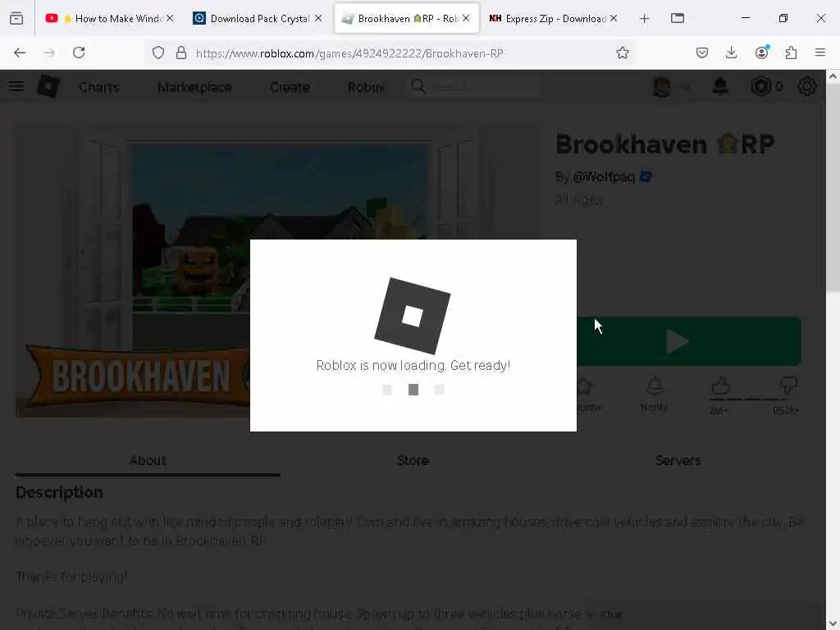
Task: Close the Brookhaven RP tab
Action: pos(466,18)
